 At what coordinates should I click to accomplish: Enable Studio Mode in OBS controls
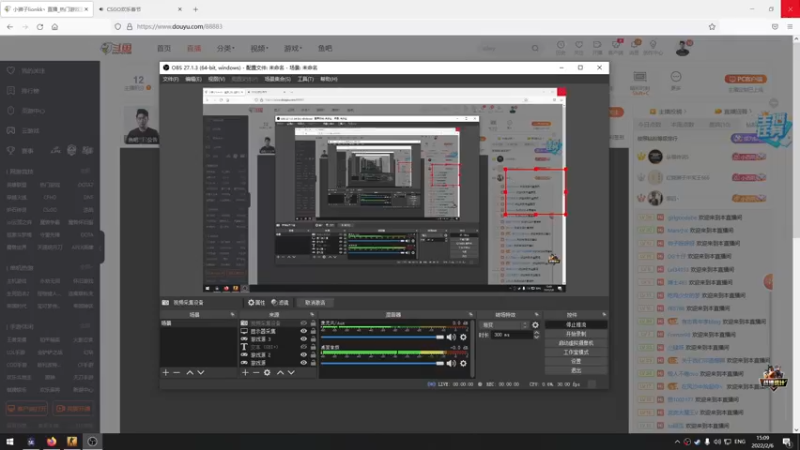click(x=576, y=352)
